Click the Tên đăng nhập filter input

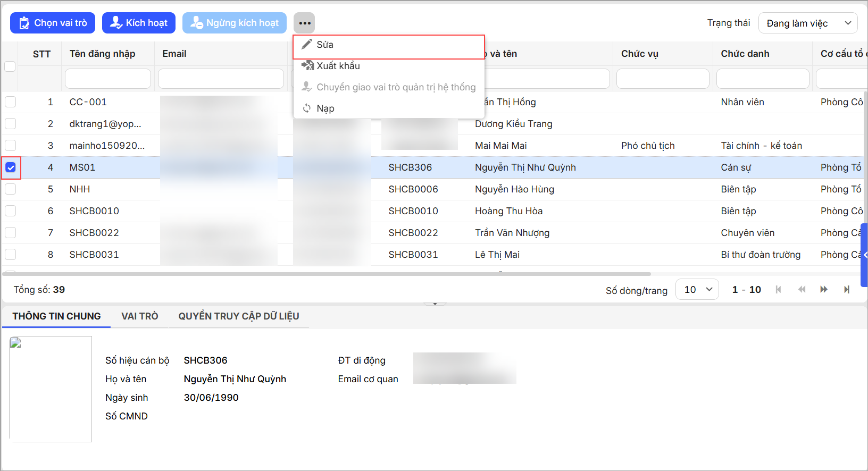pyautogui.click(x=107, y=79)
